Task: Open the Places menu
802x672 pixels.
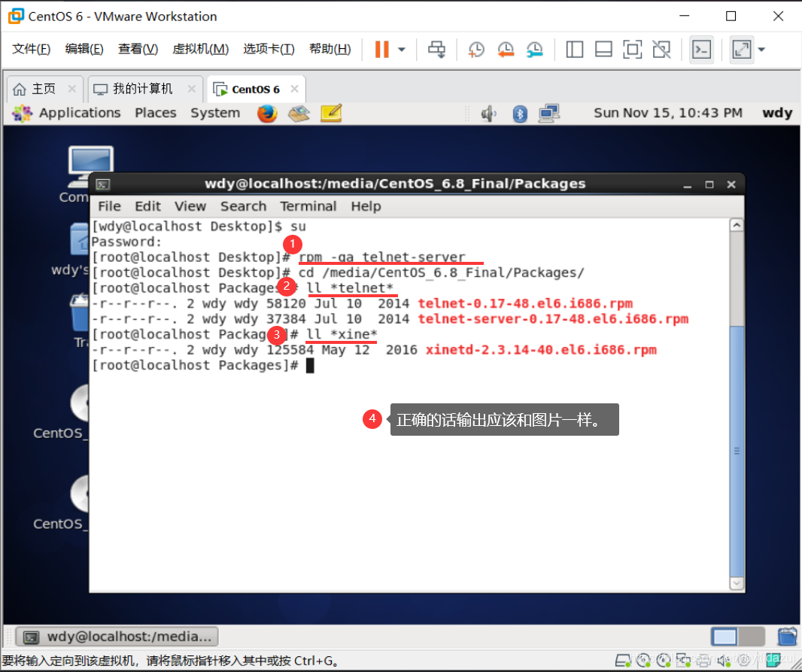Action: pos(156,113)
